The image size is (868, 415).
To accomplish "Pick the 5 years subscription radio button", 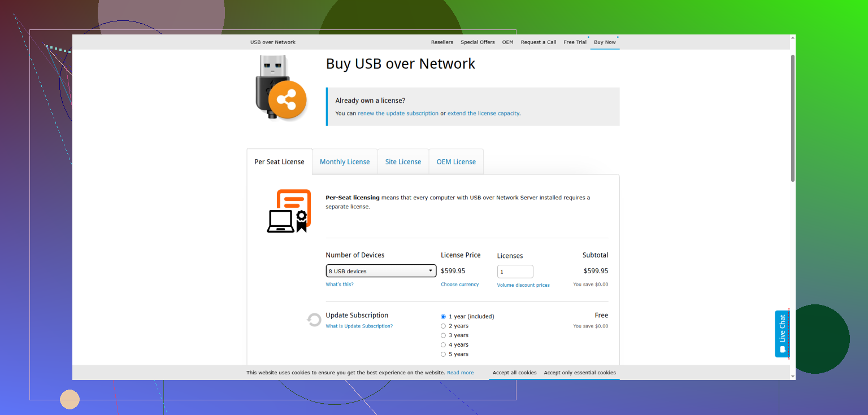I will 443,355.
